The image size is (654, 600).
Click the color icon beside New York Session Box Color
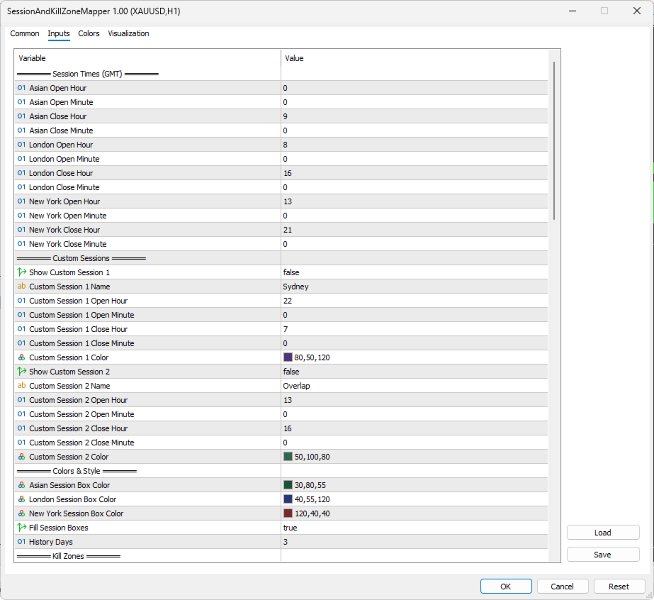(22, 513)
